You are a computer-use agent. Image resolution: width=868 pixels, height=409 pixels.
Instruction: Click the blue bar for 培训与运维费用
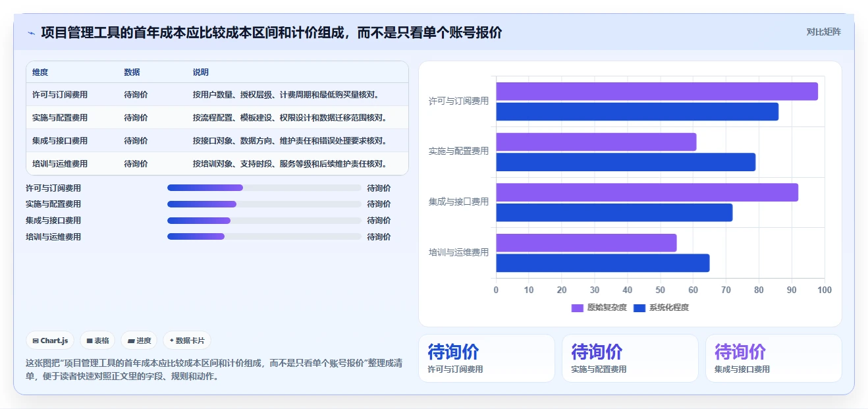(603, 263)
